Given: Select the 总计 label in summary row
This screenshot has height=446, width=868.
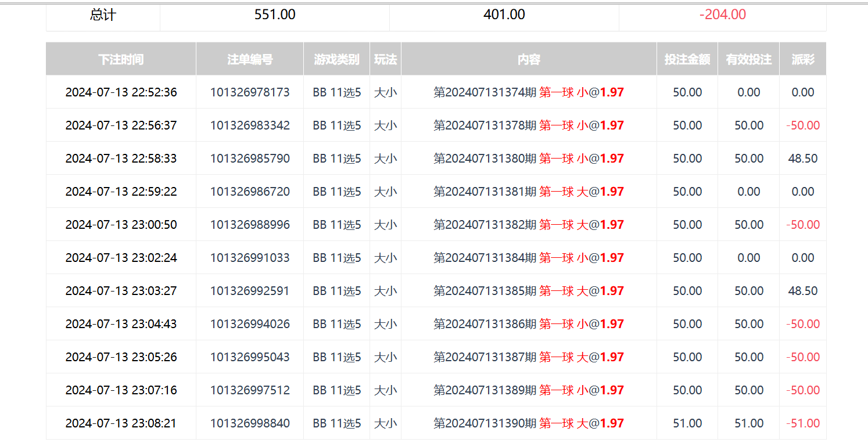Looking at the screenshot, I should (103, 15).
